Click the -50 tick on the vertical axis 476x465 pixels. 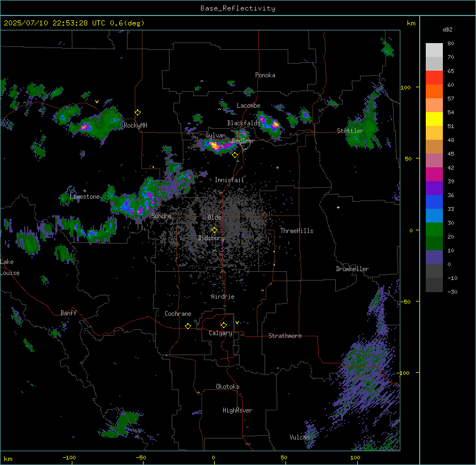(x=405, y=302)
